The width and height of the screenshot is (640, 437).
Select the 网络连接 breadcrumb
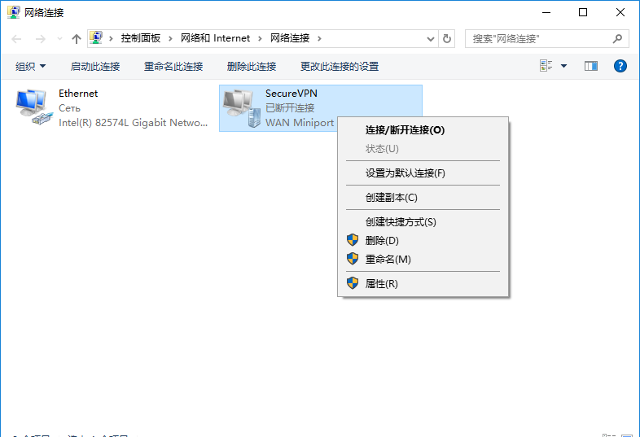[290, 38]
